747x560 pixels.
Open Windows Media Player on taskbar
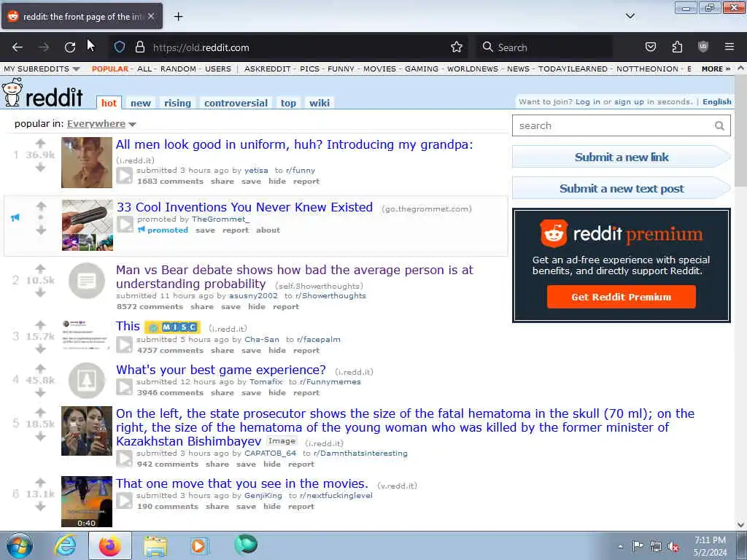coord(199,545)
